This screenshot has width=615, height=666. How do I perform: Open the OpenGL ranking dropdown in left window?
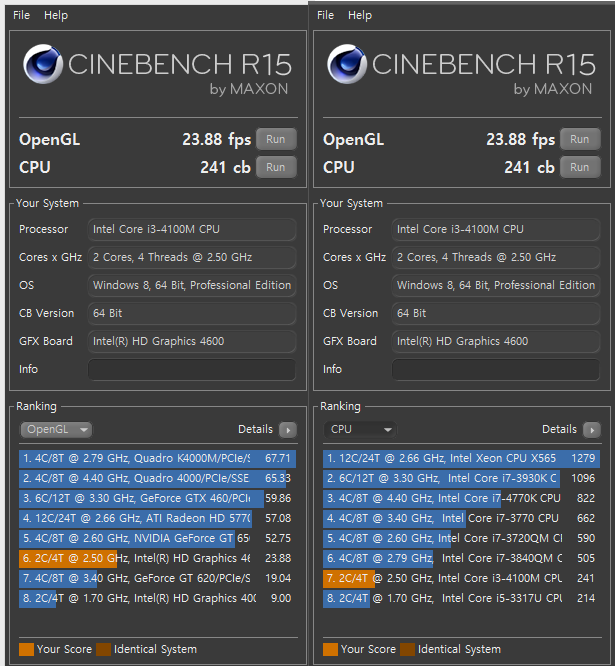pos(56,429)
